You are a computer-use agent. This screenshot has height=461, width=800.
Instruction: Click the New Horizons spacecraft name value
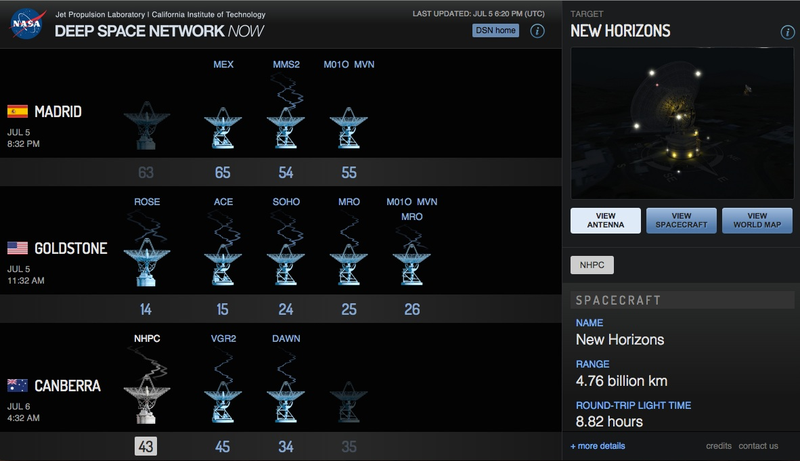[x=620, y=340]
